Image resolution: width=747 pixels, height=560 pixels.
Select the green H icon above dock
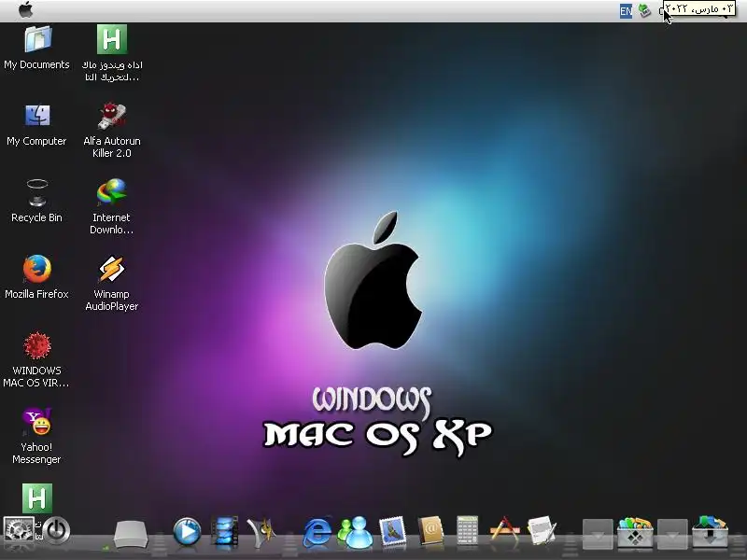[x=37, y=498]
